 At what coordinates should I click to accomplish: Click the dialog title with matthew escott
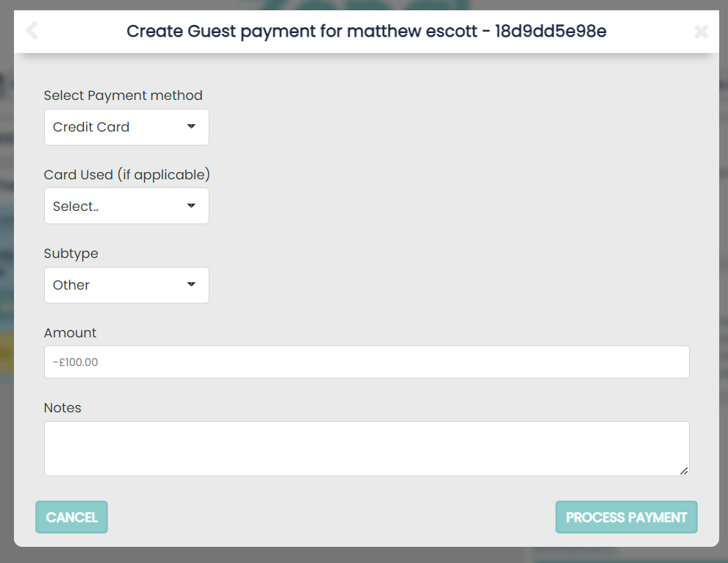tap(367, 31)
